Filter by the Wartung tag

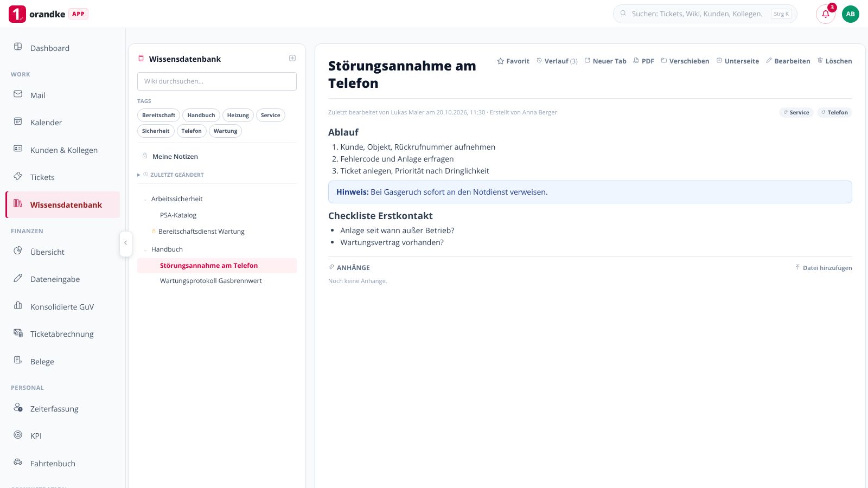pyautogui.click(x=226, y=131)
